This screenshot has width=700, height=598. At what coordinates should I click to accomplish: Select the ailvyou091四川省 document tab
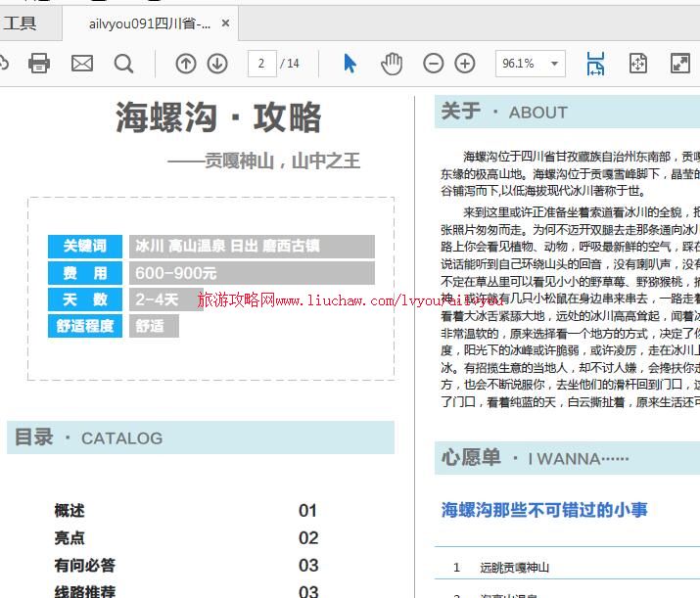pos(147,23)
